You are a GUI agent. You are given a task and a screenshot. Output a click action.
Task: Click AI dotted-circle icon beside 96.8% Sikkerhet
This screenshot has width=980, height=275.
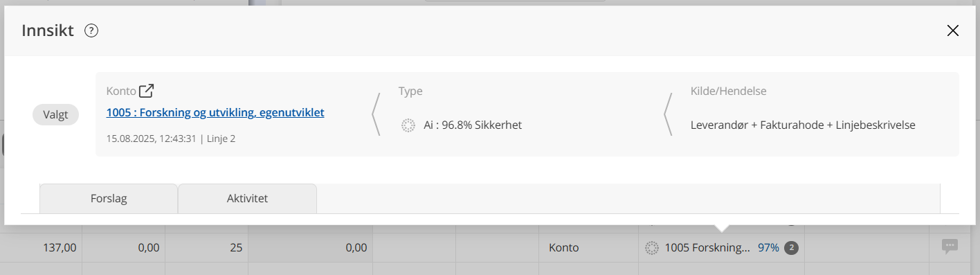408,125
